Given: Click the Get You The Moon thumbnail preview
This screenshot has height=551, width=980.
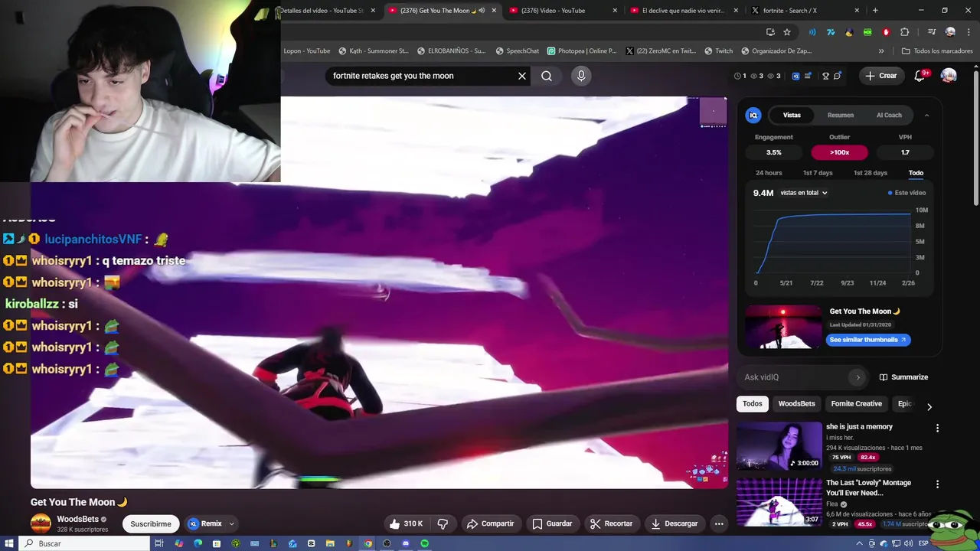Looking at the screenshot, I should [782, 327].
